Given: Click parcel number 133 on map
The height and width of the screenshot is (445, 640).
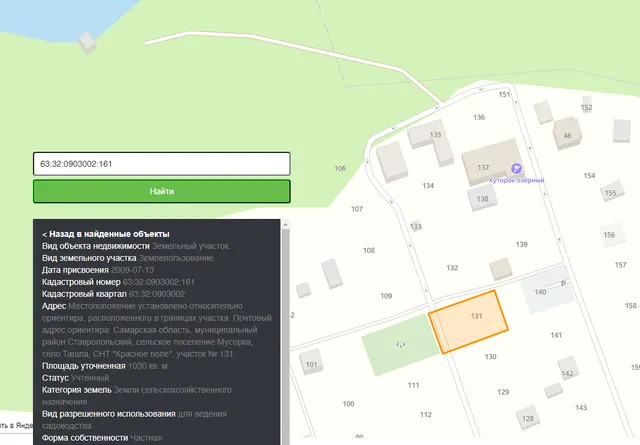Looking at the screenshot, I should pos(416,226).
